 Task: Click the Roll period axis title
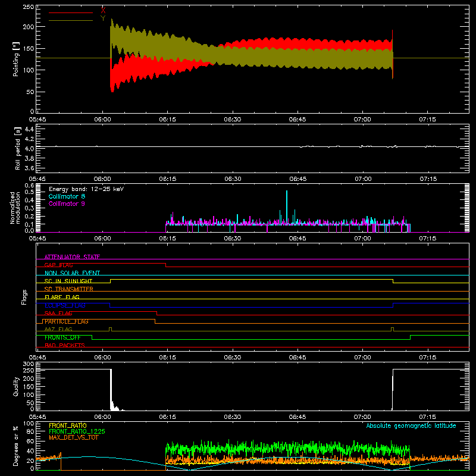pyautogui.click(x=18, y=148)
